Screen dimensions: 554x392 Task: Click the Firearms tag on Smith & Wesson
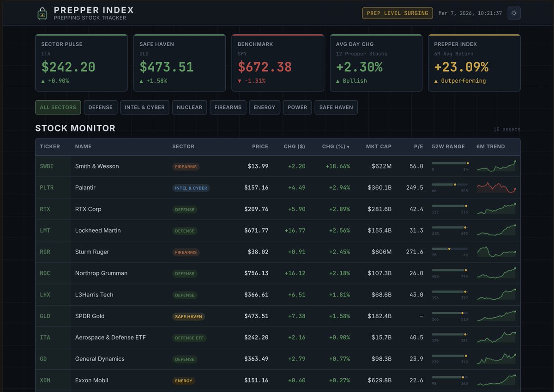[x=186, y=167]
